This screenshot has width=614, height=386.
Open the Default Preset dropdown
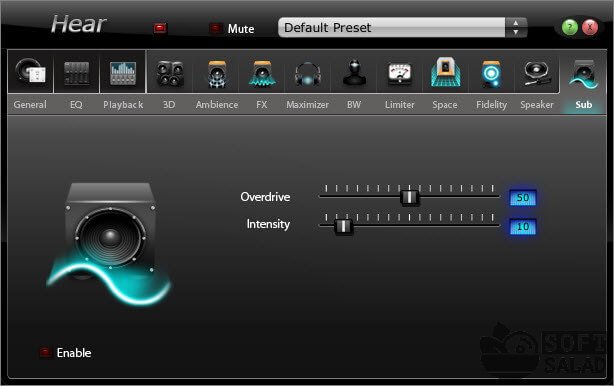coord(392,27)
